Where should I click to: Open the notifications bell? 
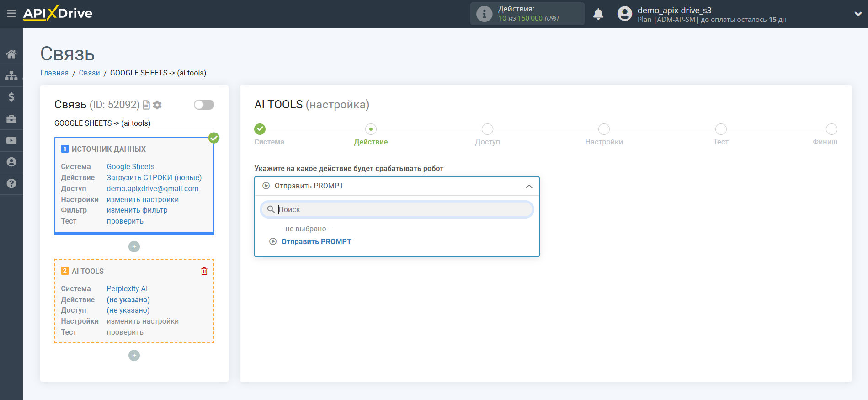point(598,14)
